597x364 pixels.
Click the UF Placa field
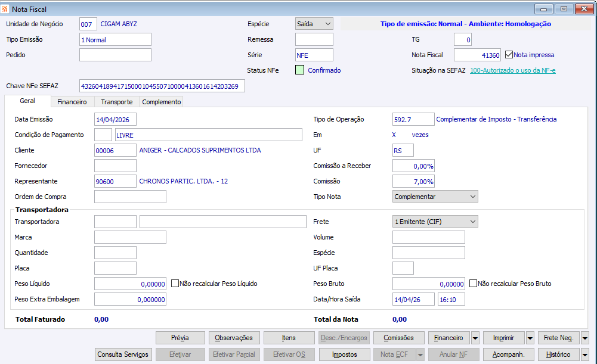[x=403, y=268]
